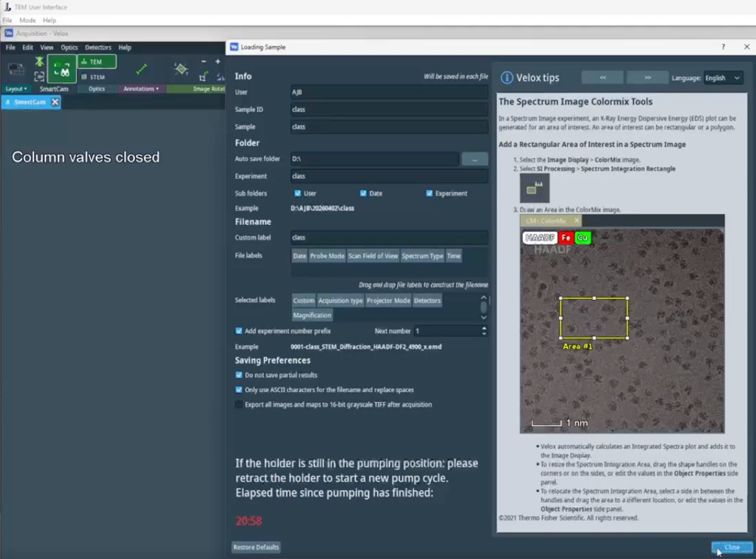This screenshot has height=559, width=756.
Task: Toggle the User sub folder checkbox
Action: click(298, 193)
